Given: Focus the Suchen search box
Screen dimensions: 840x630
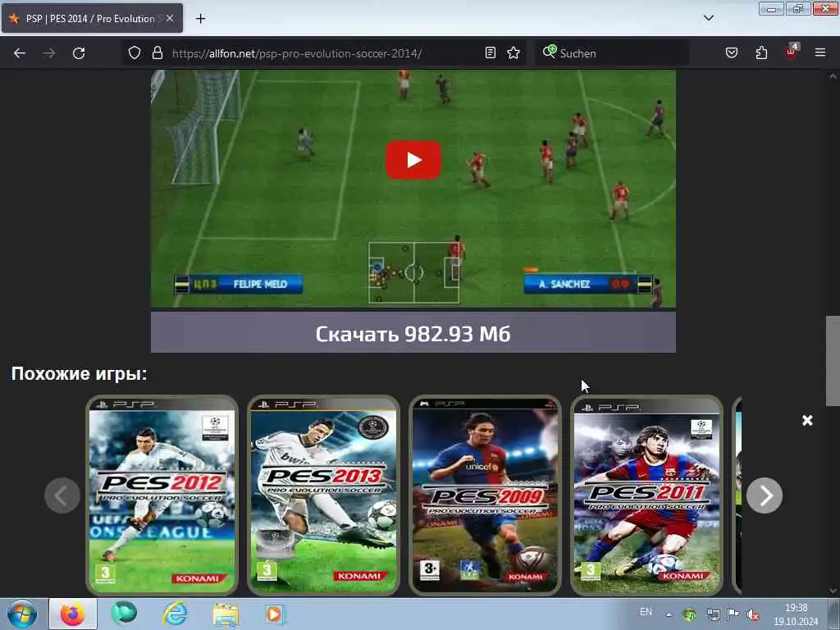Looking at the screenshot, I should tap(611, 53).
